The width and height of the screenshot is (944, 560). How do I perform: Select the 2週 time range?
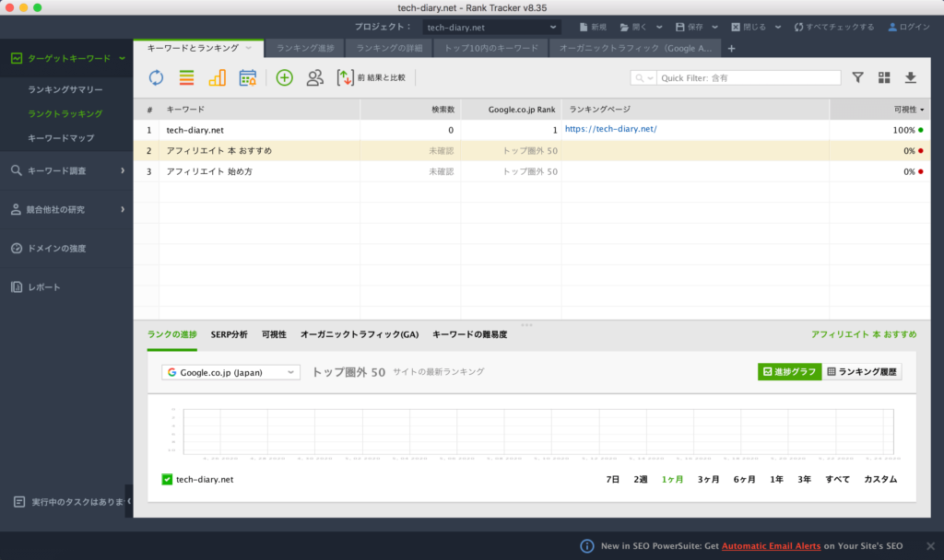pyautogui.click(x=640, y=479)
